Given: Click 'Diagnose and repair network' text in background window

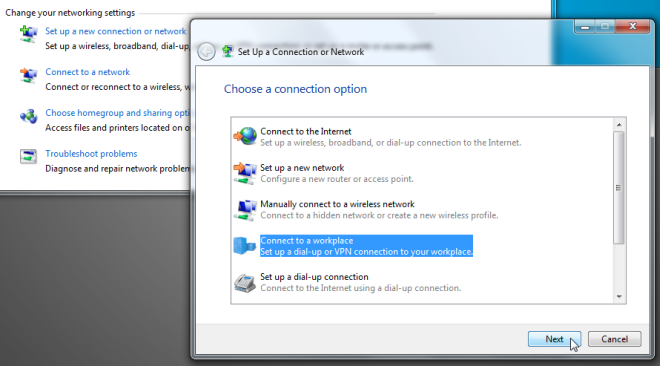Looking at the screenshot, I should [118, 169].
